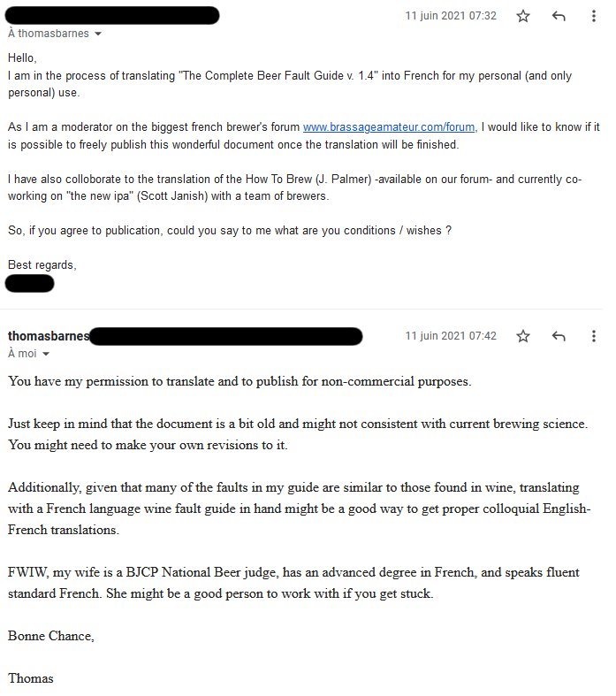Reply to the thomasbarnes message
Image resolution: width=616 pixels, height=696 pixels.
pos(559,336)
